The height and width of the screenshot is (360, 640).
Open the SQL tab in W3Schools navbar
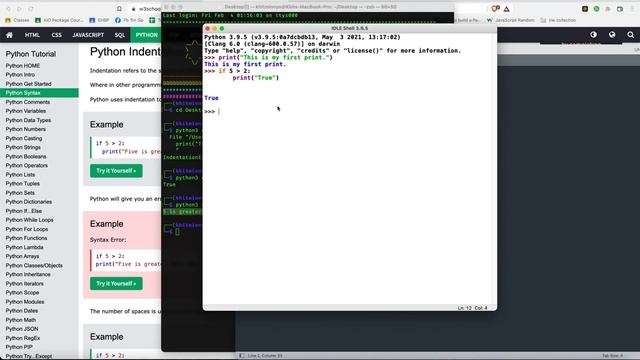pyautogui.click(x=120, y=35)
